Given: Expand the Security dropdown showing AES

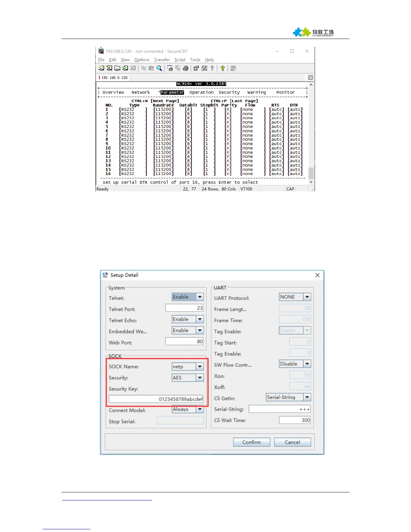Looking at the screenshot, I should click(x=200, y=378).
